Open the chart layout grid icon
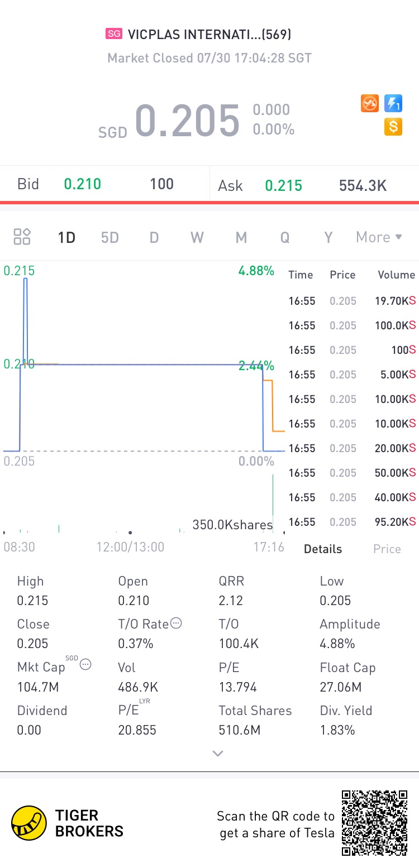The width and height of the screenshot is (419, 868). point(22,237)
